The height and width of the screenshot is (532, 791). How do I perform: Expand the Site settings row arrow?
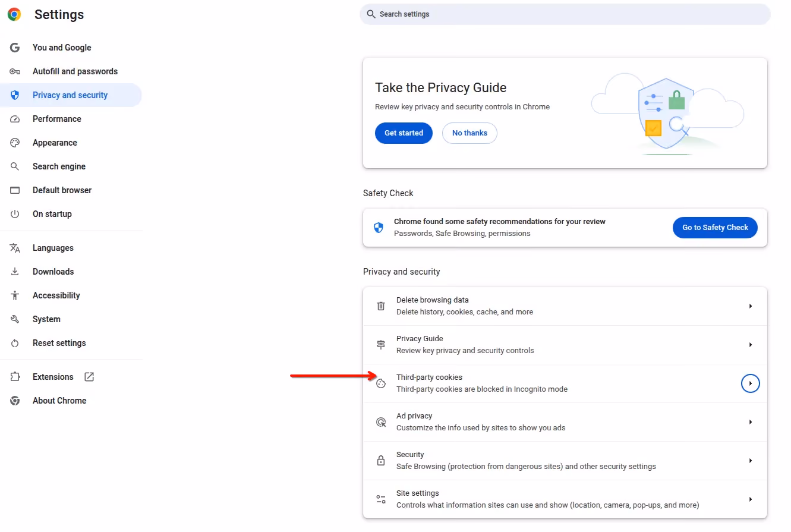(x=751, y=499)
